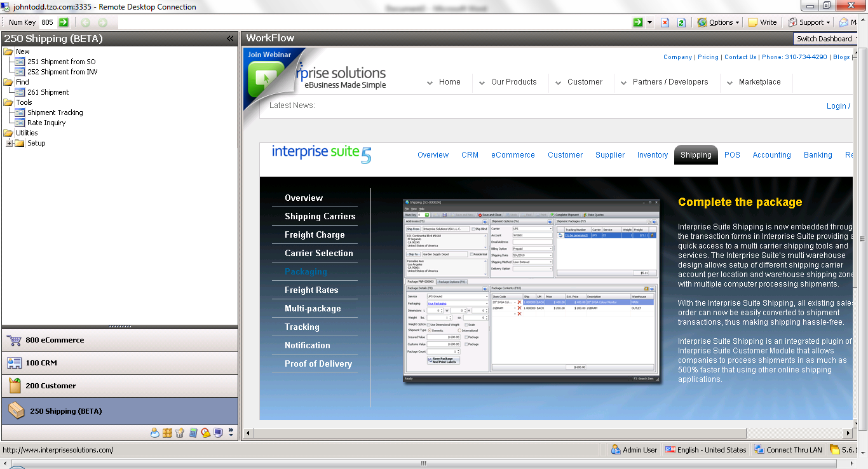Open the 261 Shipment find item

[48, 92]
